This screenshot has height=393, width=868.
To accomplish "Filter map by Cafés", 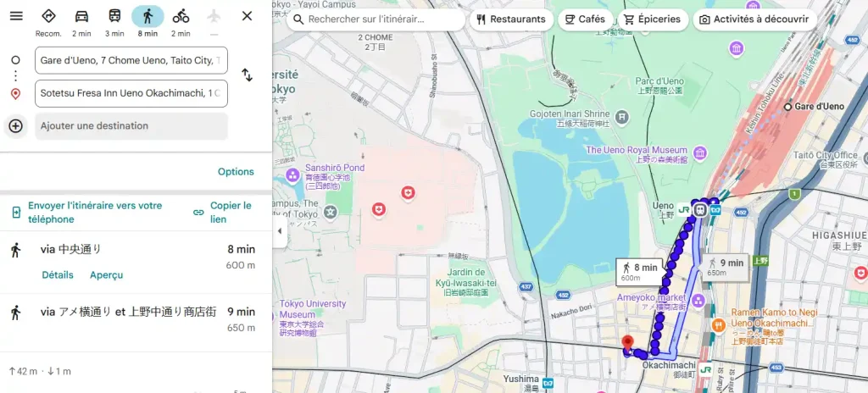I will [x=585, y=19].
